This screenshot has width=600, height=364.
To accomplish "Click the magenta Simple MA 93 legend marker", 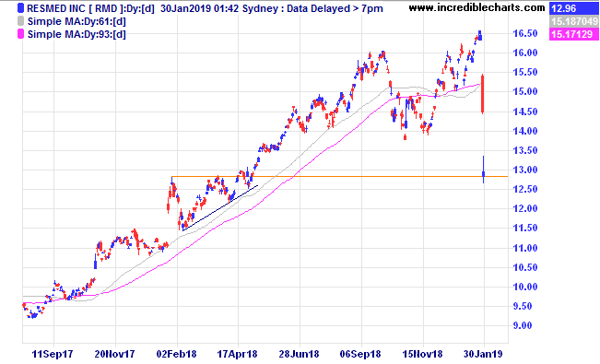I will pyautogui.click(x=20, y=34).
